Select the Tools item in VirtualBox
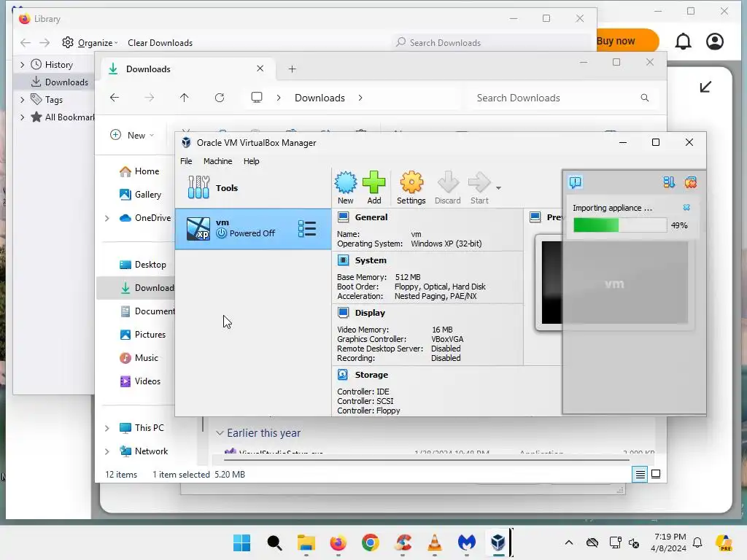This screenshot has width=747, height=560. coord(253,187)
